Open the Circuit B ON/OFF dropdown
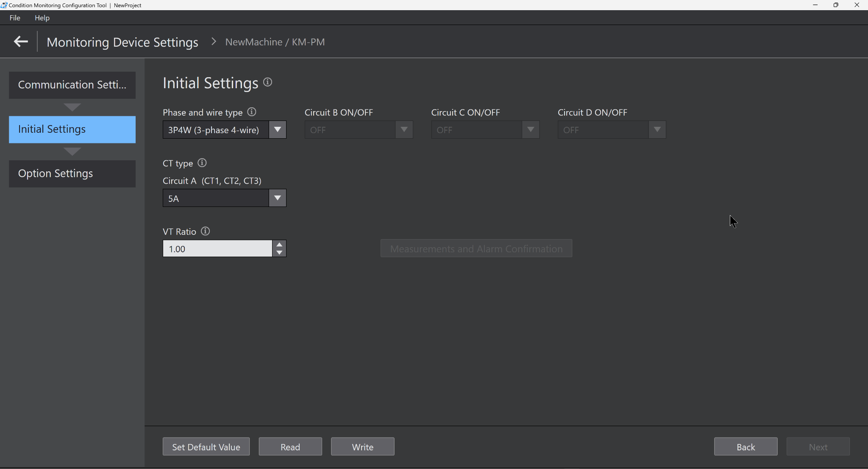This screenshot has height=469, width=868. (404, 130)
